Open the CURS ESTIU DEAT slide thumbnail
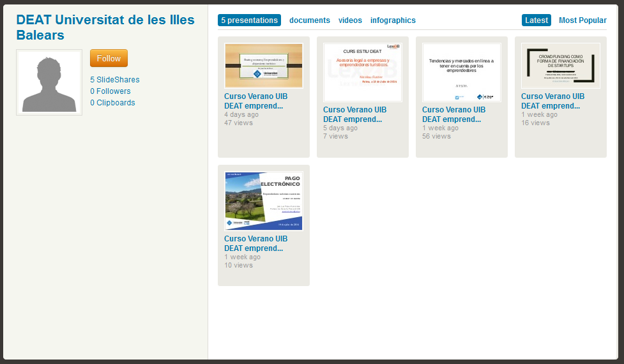Viewport: 624px width, 364px height. coord(363,72)
